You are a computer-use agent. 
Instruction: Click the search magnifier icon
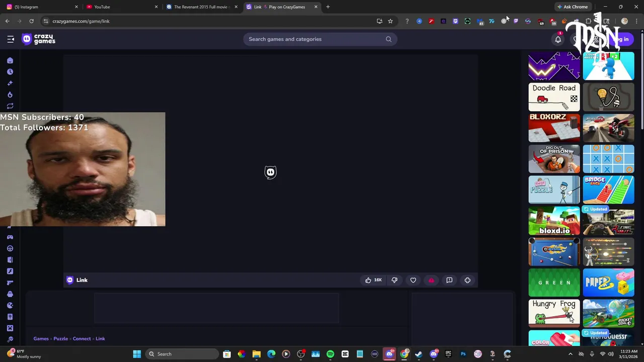point(388,39)
